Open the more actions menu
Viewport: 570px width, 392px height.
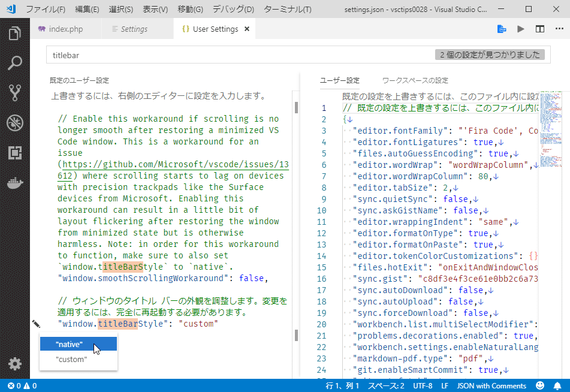click(x=559, y=28)
